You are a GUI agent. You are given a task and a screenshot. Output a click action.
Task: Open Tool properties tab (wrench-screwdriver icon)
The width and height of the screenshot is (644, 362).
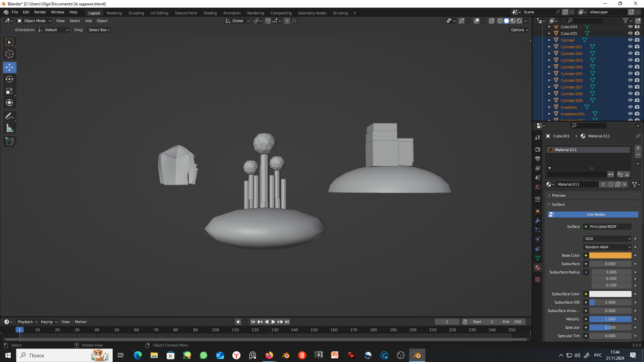point(538,137)
